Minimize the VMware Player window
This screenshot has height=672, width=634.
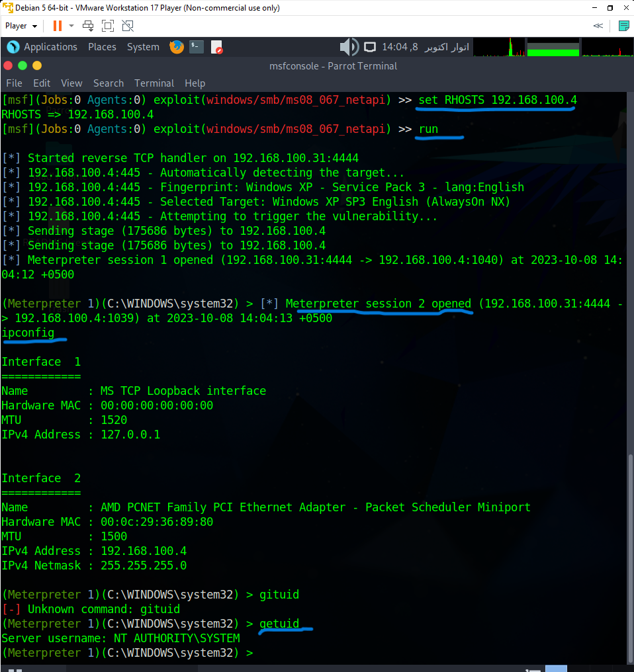[x=594, y=8]
